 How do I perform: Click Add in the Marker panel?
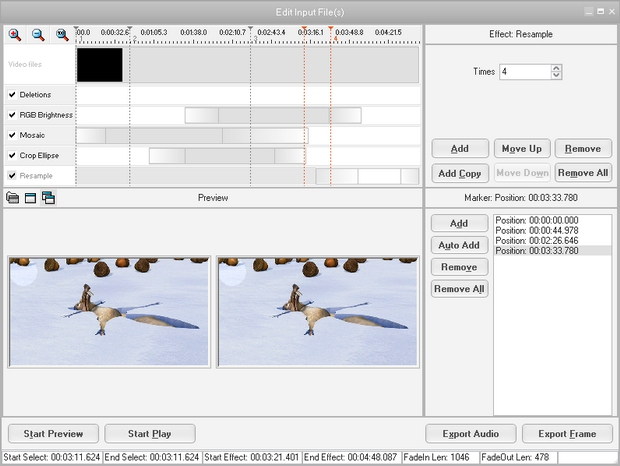coord(459,223)
